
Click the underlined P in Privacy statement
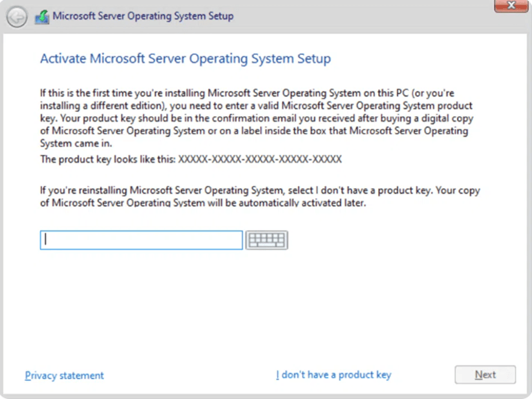pos(28,375)
